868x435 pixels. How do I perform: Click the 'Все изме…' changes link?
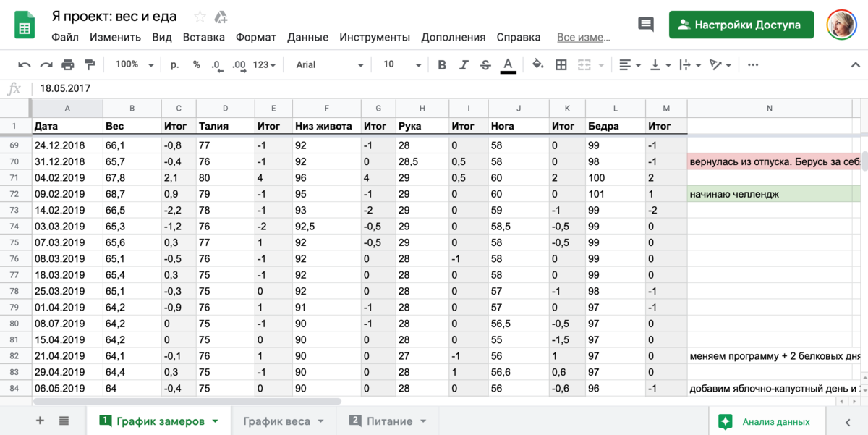[x=584, y=38]
